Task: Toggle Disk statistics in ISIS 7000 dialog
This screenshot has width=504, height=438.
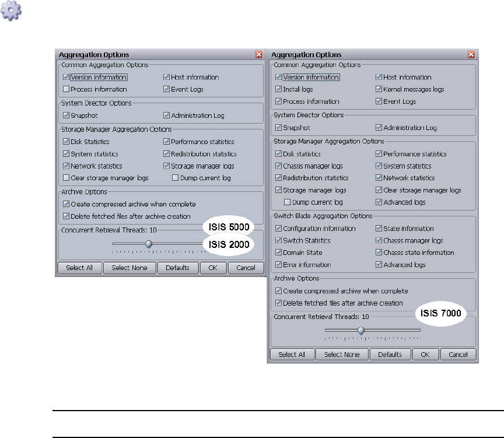Action: point(279,153)
